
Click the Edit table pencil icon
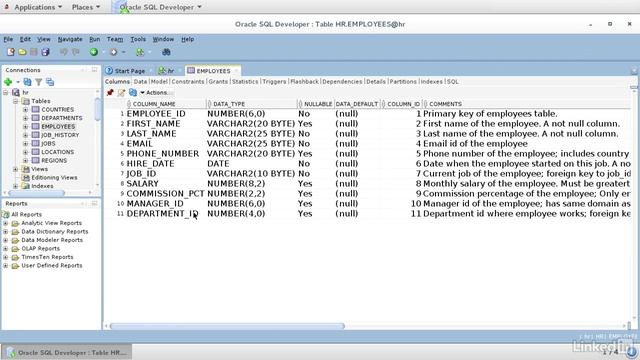pos(121,93)
